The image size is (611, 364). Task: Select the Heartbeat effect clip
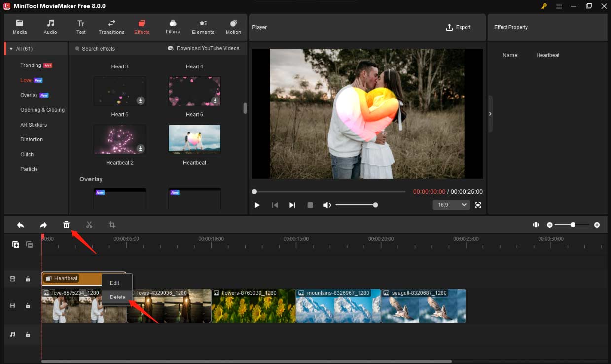72,279
